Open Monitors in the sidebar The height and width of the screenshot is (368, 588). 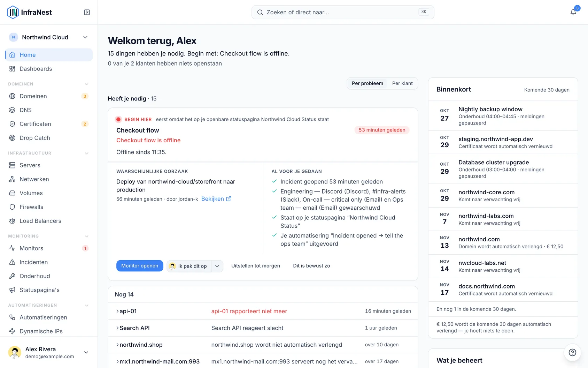(x=49, y=248)
